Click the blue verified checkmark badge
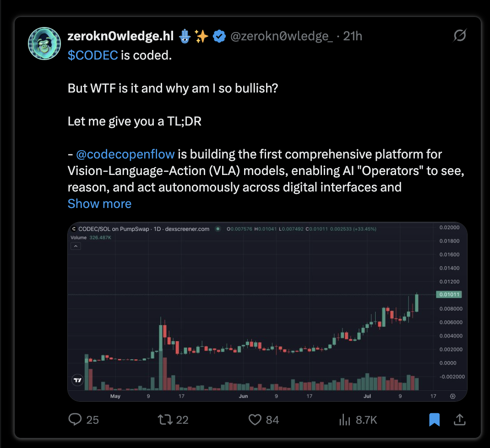 [x=219, y=36]
